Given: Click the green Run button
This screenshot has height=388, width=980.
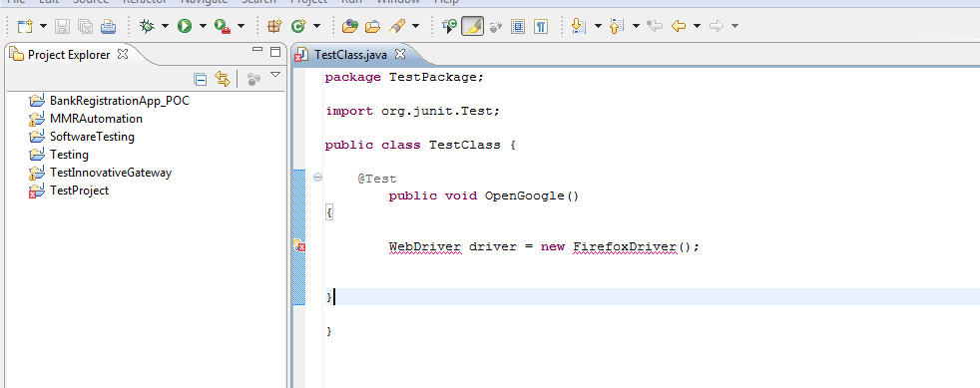Looking at the screenshot, I should point(185,26).
